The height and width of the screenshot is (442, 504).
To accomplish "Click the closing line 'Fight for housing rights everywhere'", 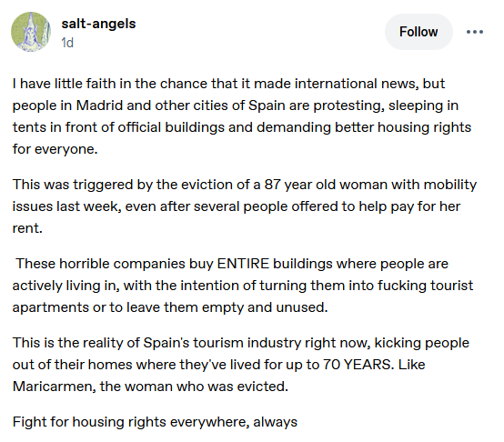I will 155,422.
